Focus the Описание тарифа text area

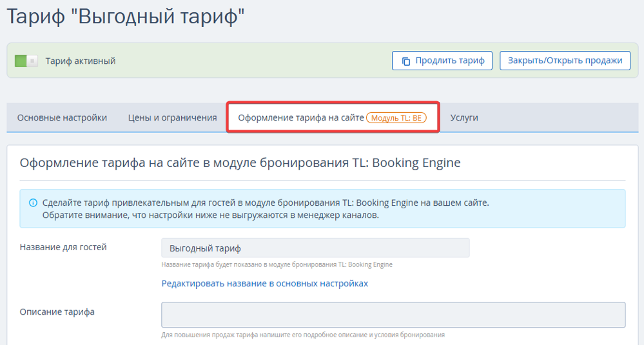point(393,315)
